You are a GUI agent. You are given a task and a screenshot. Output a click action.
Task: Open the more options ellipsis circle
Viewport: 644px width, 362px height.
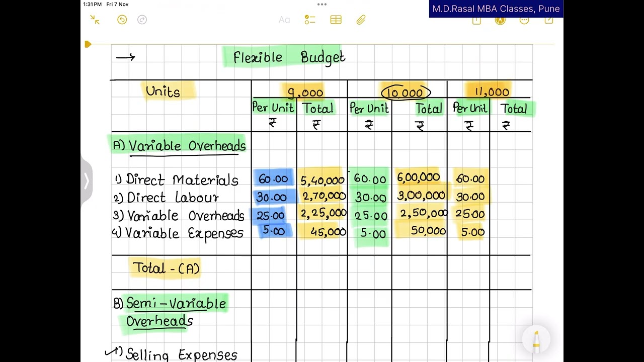point(524,20)
